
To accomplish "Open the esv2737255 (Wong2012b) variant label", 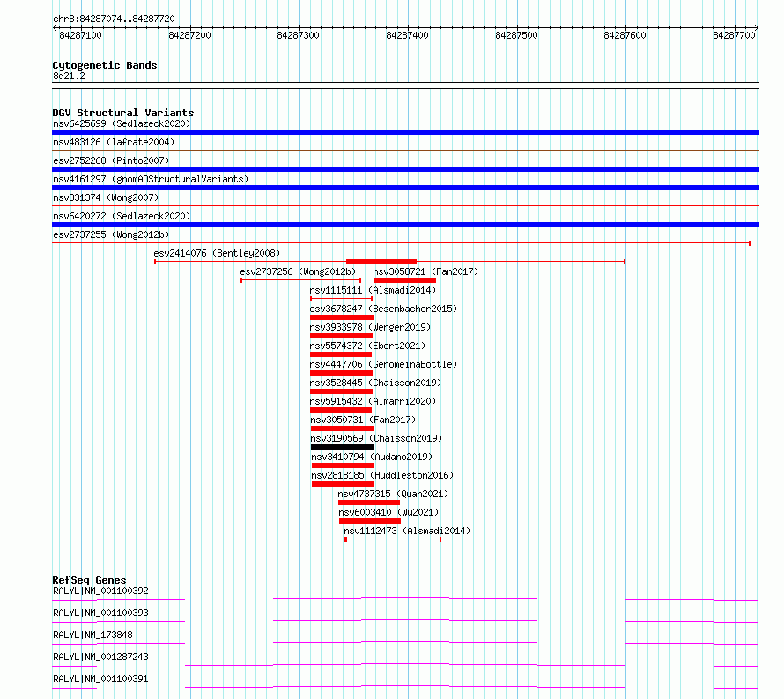I will pyautogui.click(x=111, y=234).
